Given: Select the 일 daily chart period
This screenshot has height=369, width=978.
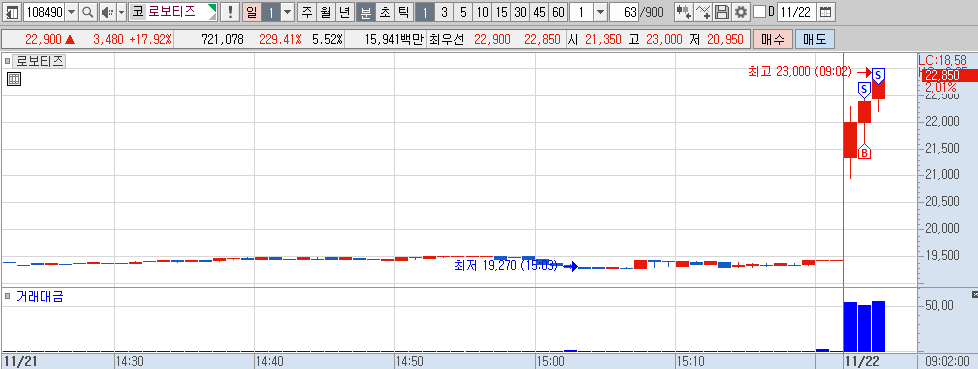Looking at the screenshot, I should coord(251,12).
